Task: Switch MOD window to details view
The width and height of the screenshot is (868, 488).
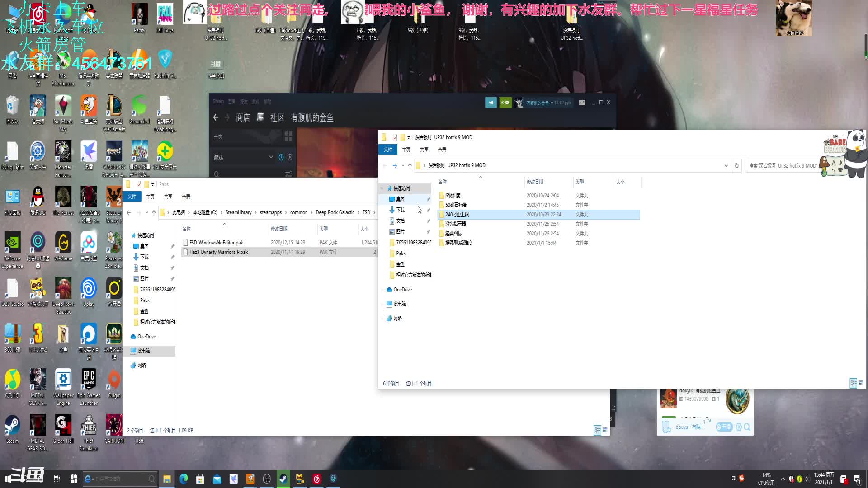Action: point(853,383)
